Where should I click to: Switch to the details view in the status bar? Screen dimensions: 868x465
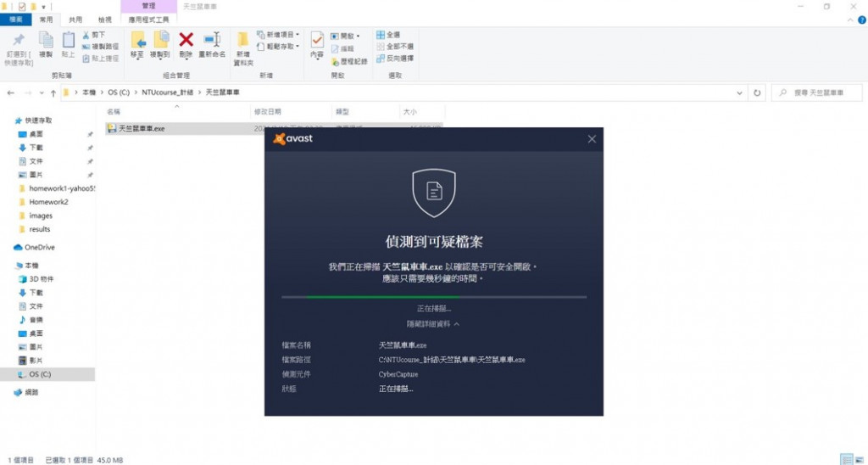pos(847,459)
